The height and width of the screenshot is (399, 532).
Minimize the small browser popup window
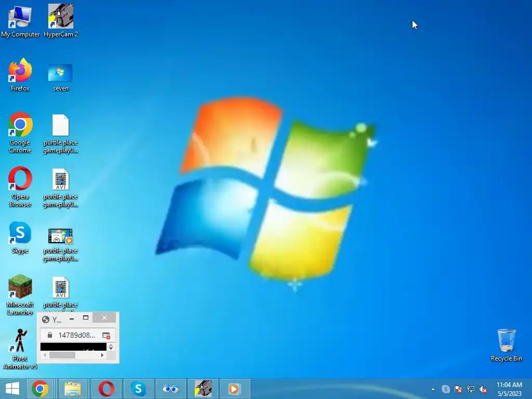72,318
